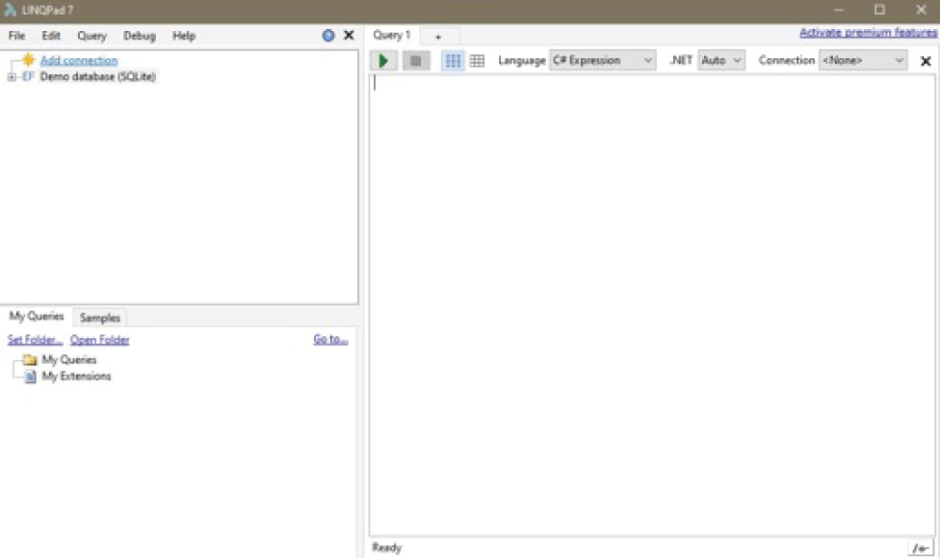Click the My Queries folder icon
Image resolution: width=940 pixels, height=560 pixels.
point(29,359)
